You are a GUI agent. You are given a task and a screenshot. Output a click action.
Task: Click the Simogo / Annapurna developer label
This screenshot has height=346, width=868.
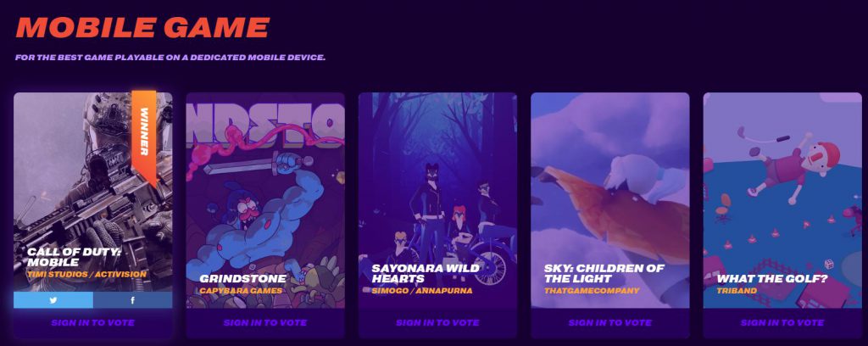pyautogui.click(x=422, y=291)
